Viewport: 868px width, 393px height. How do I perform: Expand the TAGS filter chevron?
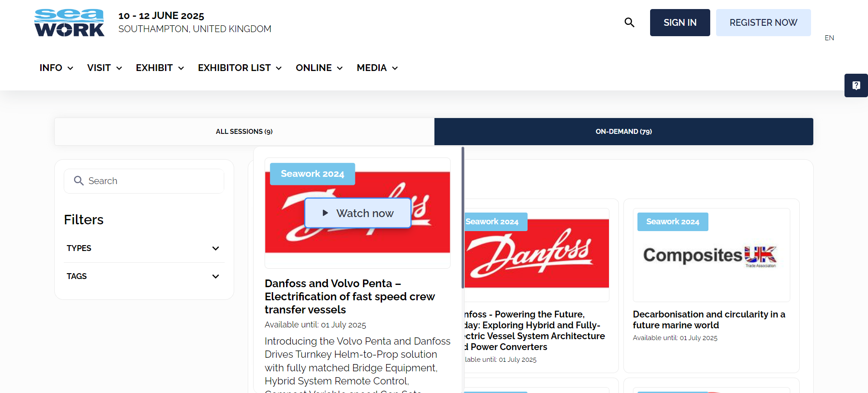(x=216, y=276)
